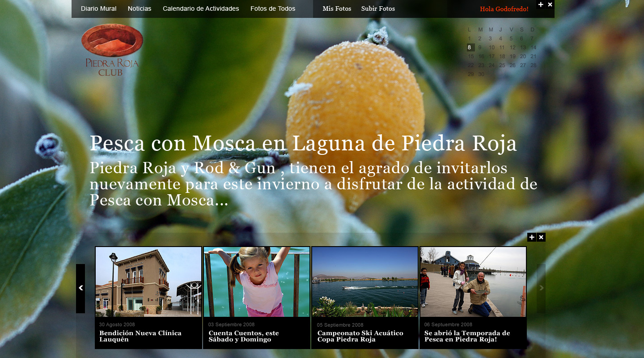
Task: Go to next news slides arrow
Action: (x=541, y=288)
